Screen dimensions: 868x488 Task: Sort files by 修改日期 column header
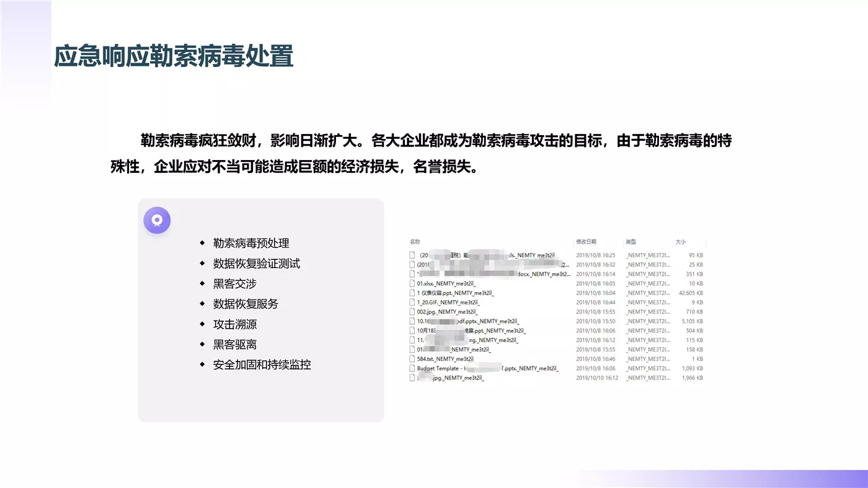pyautogui.click(x=586, y=242)
